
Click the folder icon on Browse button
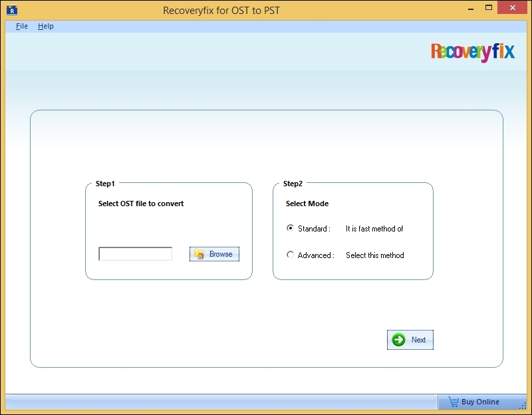[x=199, y=254]
